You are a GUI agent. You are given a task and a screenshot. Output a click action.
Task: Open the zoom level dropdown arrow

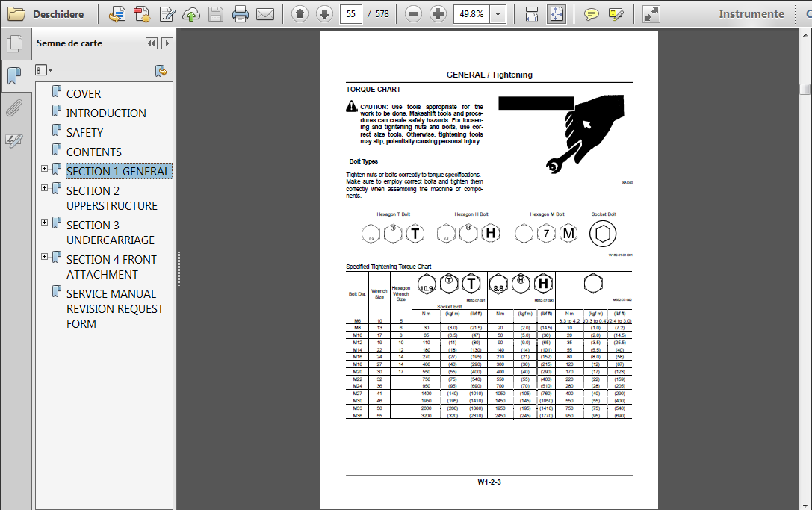point(498,14)
